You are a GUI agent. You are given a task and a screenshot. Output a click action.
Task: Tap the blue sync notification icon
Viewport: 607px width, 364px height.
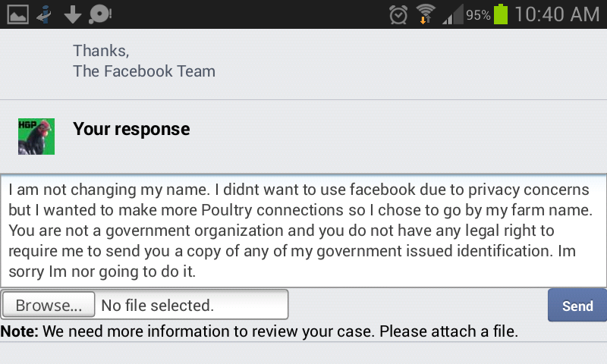point(44,14)
